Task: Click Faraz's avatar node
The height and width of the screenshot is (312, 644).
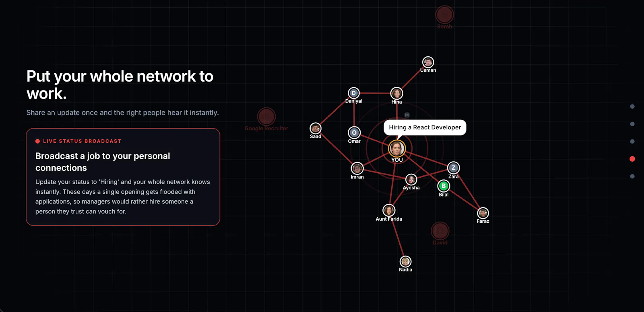Action: pos(483,213)
